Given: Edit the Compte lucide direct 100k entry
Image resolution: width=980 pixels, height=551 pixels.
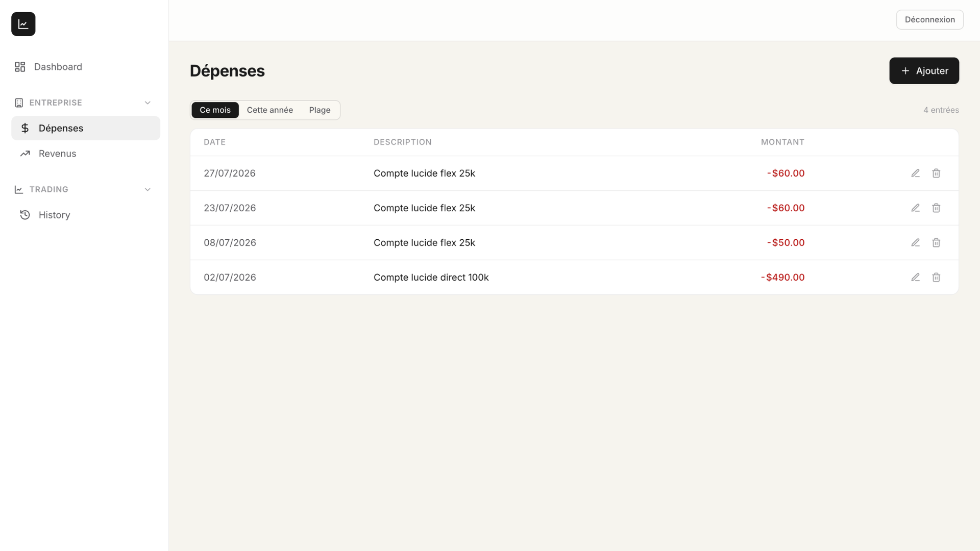Looking at the screenshot, I should pyautogui.click(x=915, y=278).
